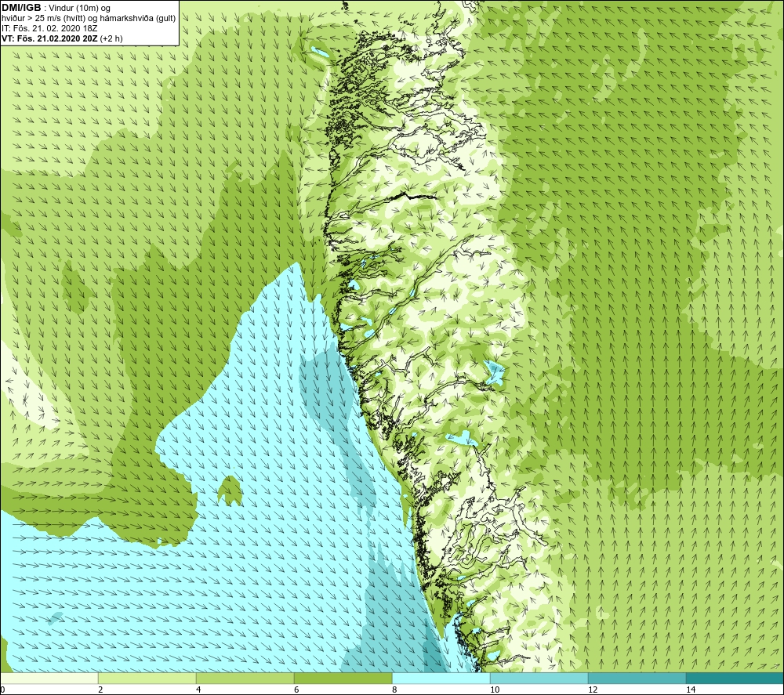The width and height of the screenshot is (784, 695).
Task: Click the darkest teal color segment past 14
Action: [x=735, y=678]
